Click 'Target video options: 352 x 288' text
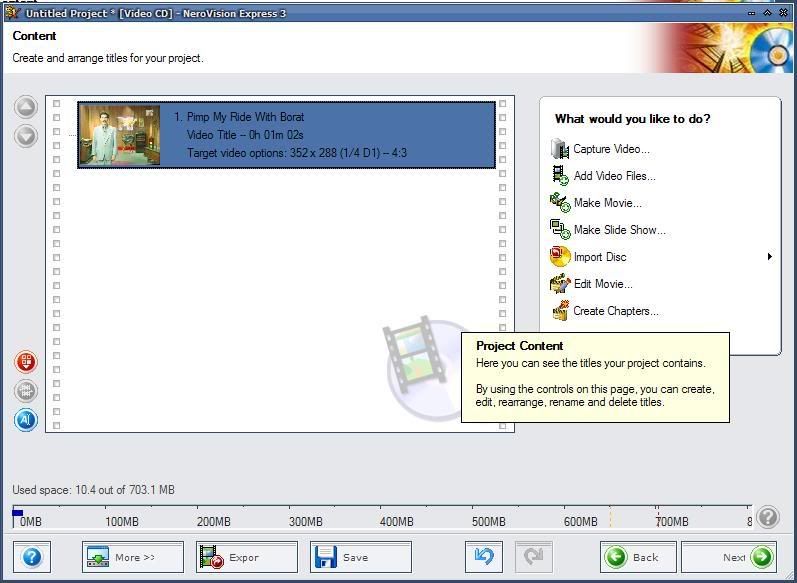 coord(297,152)
